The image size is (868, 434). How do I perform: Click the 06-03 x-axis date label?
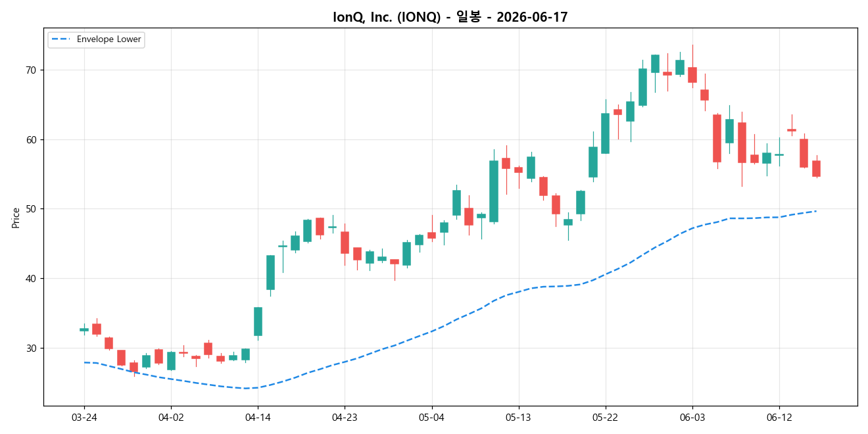692,418
